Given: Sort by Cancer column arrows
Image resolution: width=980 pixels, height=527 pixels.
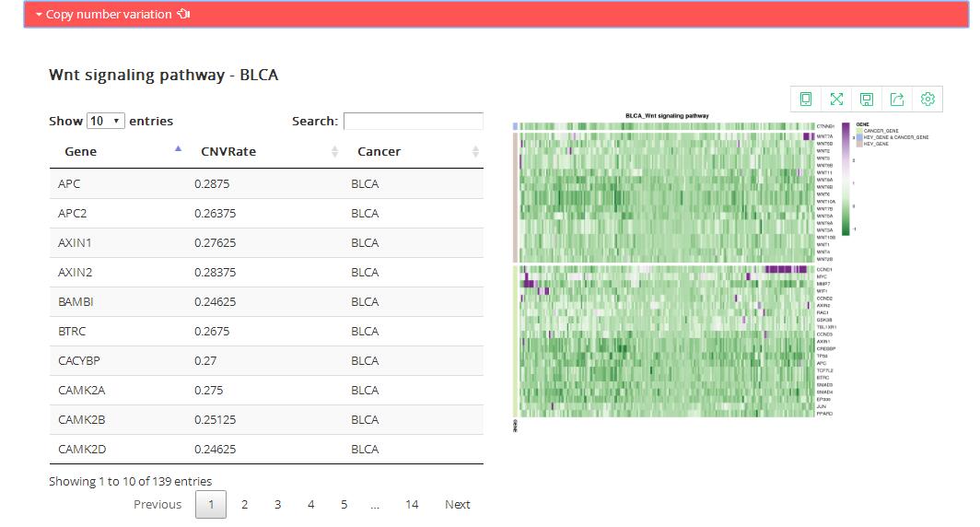Looking at the screenshot, I should pos(475,151).
